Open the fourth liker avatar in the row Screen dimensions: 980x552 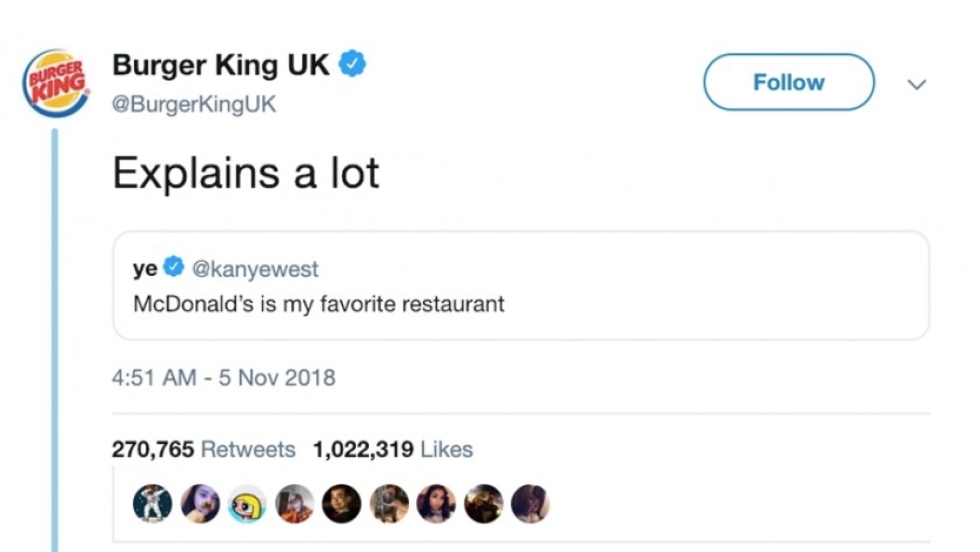(295, 505)
